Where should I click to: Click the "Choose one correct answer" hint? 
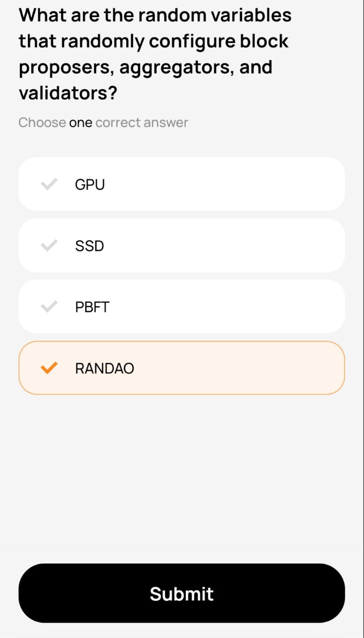point(103,123)
